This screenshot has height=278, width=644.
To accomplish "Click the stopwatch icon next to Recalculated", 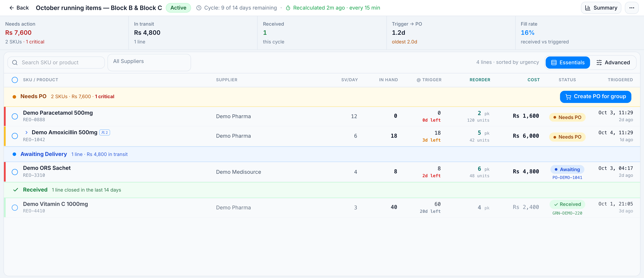I will [288, 8].
